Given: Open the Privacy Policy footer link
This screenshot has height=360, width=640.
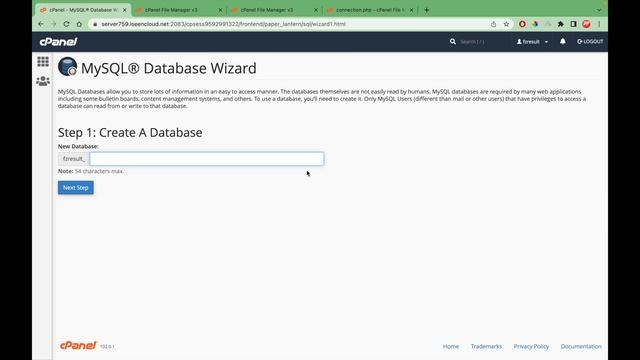Looking at the screenshot, I should [x=531, y=346].
